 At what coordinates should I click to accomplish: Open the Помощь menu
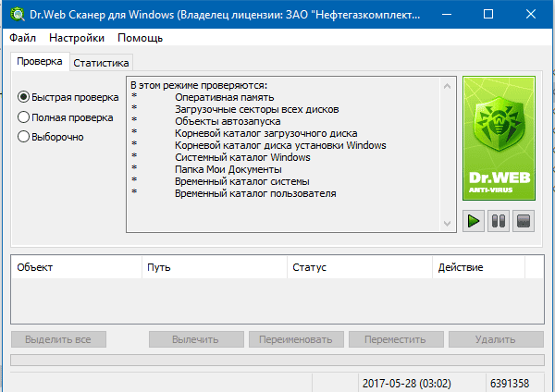tap(141, 38)
